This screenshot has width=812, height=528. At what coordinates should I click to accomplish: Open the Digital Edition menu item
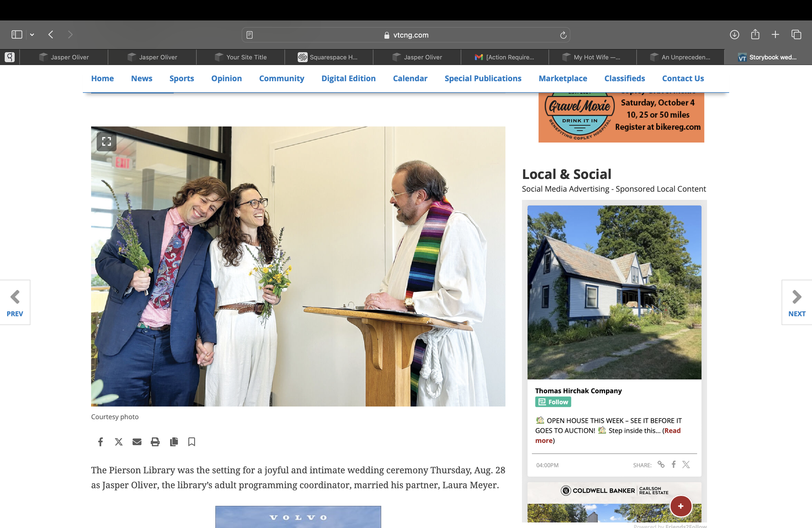pyautogui.click(x=348, y=79)
